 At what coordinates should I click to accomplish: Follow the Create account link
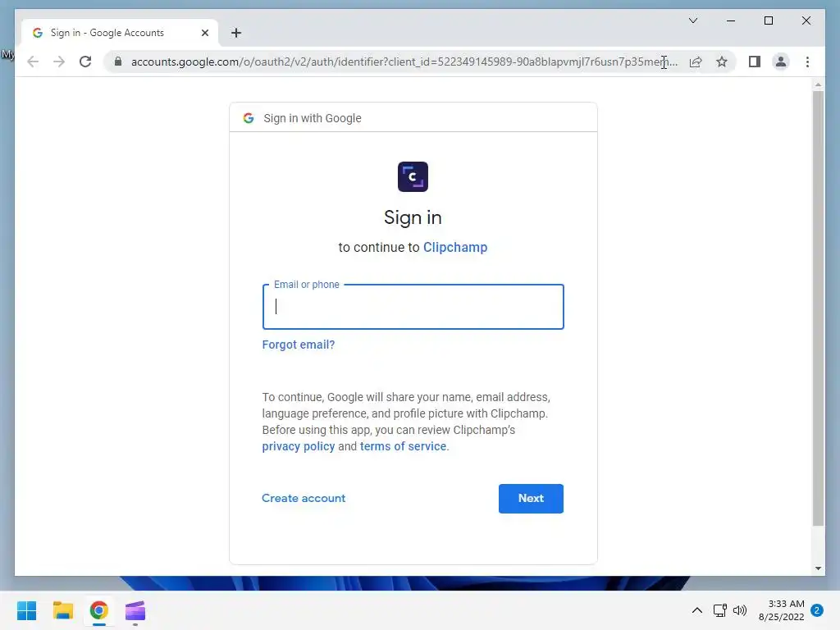(x=304, y=498)
